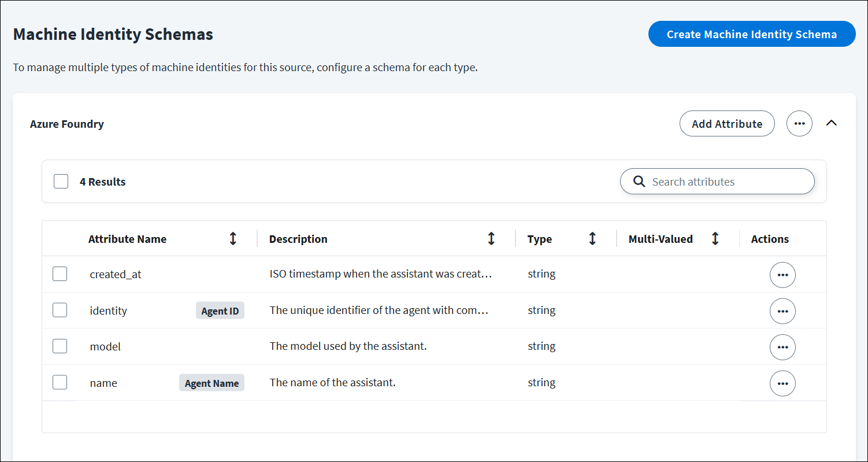Check the identity attribute row
The height and width of the screenshot is (462, 868).
point(60,311)
